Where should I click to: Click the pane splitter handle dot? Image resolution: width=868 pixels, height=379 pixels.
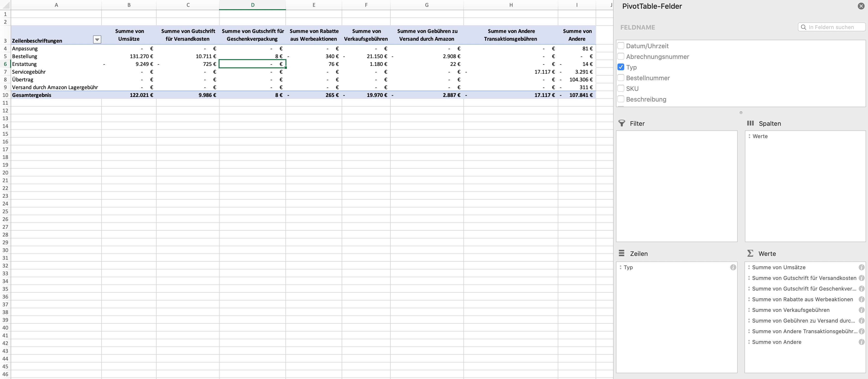pos(741,112)
